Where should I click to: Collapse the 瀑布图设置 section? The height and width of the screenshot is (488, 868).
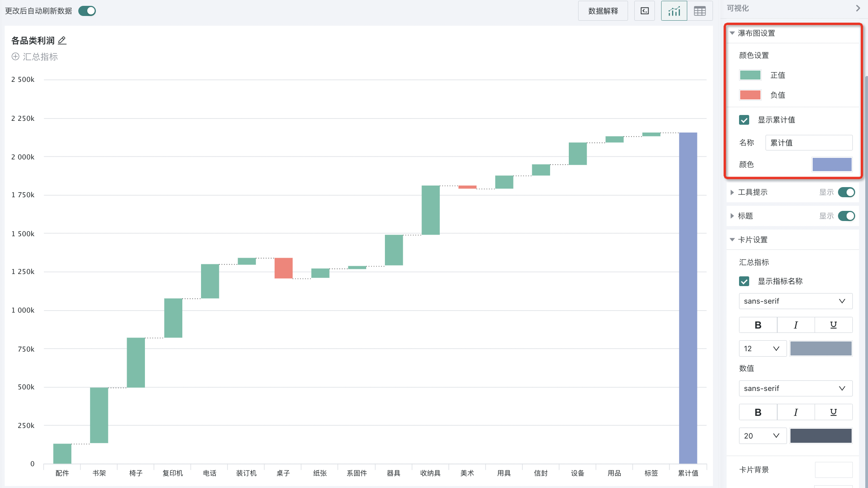click(x=732, y=33)
